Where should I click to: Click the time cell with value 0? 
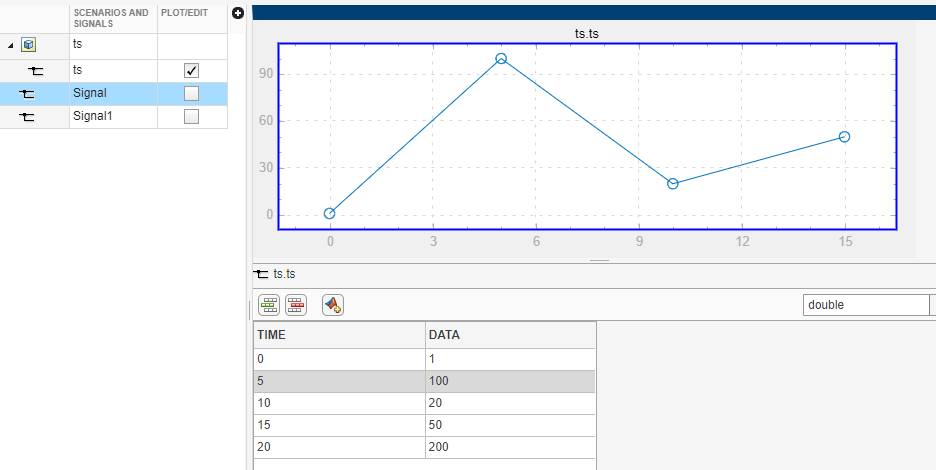[x=339, y=360]
